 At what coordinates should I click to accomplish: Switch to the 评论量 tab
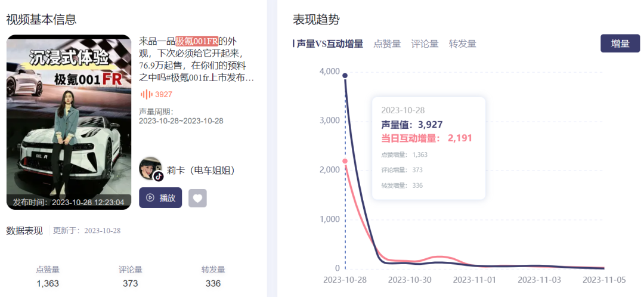point(425,44)
